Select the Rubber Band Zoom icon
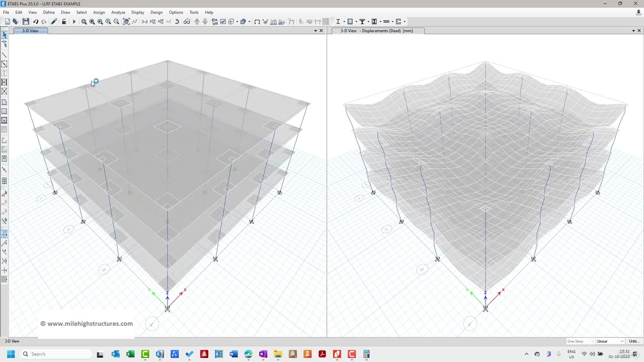Image resolution: width=644 pixels, height=362 pixels. (x=84, y=22)
